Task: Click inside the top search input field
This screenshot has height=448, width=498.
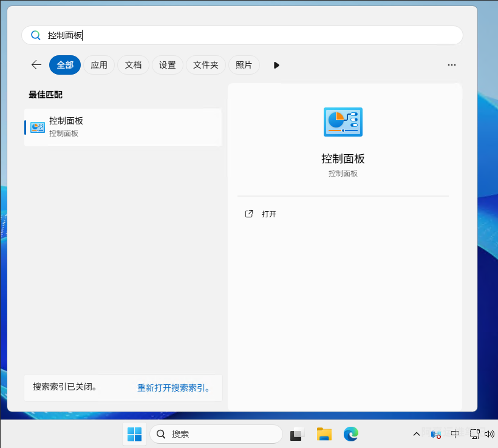Action: point(243,35)
